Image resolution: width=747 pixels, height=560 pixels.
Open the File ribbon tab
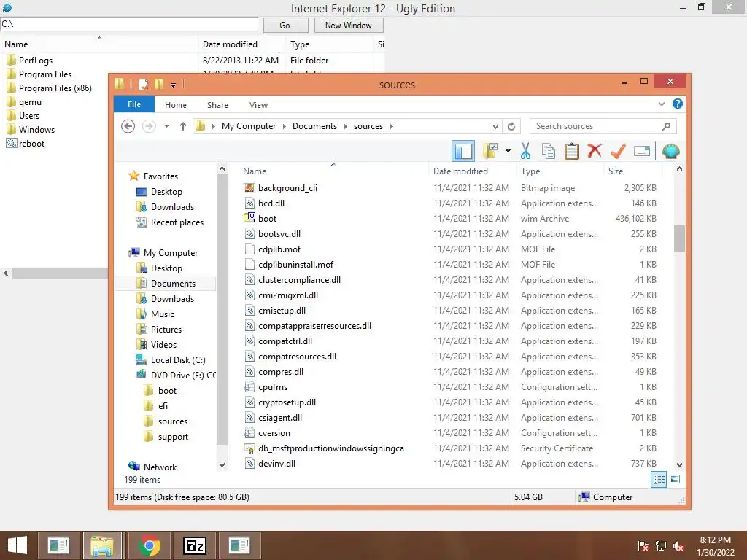(x=134, y=104)
